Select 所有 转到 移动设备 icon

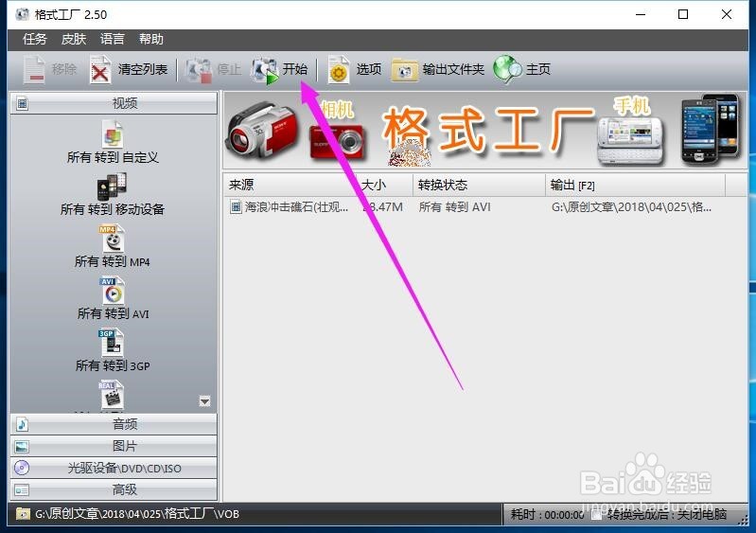(x=112, y=187)
